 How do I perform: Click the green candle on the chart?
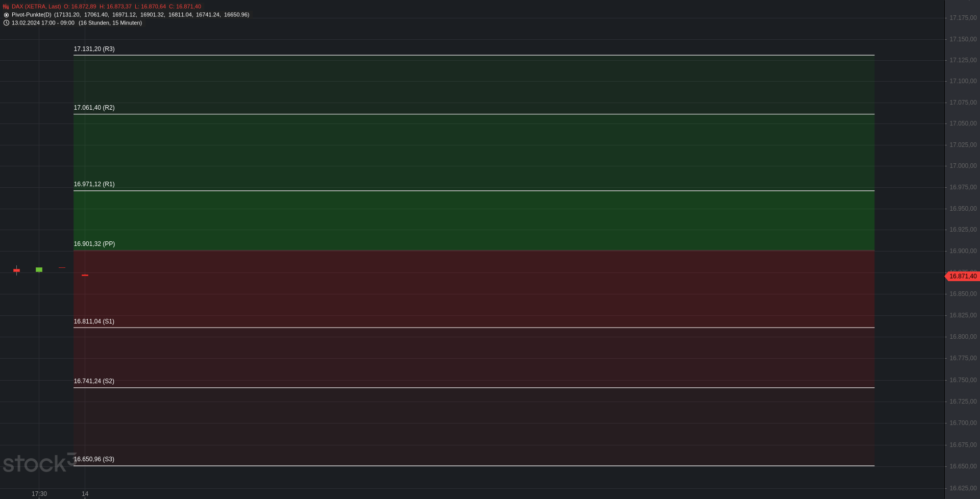click(39, 269)
